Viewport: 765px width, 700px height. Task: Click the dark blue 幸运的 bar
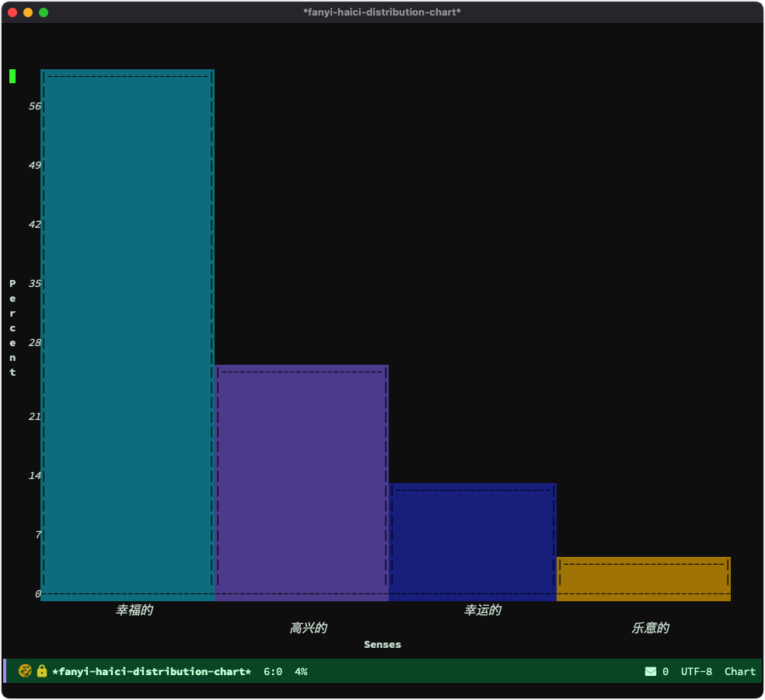(473, 542)
